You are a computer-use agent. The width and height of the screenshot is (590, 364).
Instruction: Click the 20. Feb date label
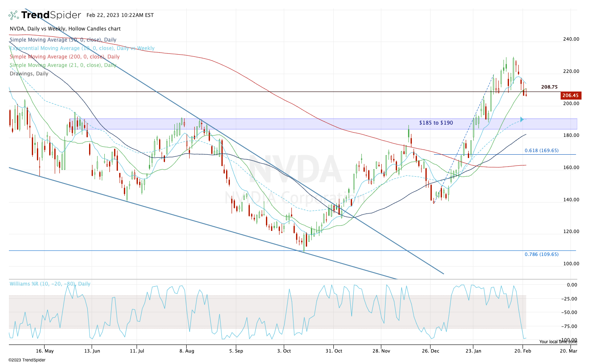coord(523,351)
